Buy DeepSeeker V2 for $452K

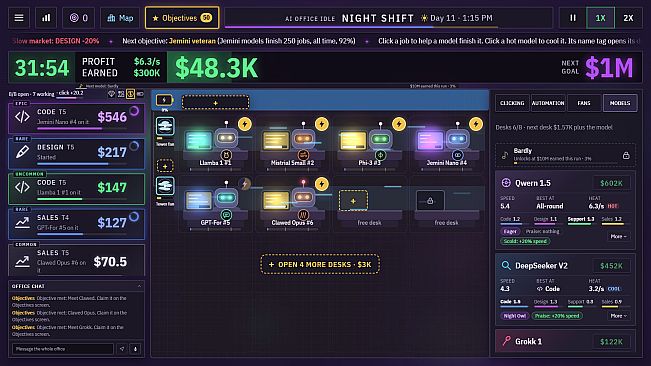click(x=611, y=266)
